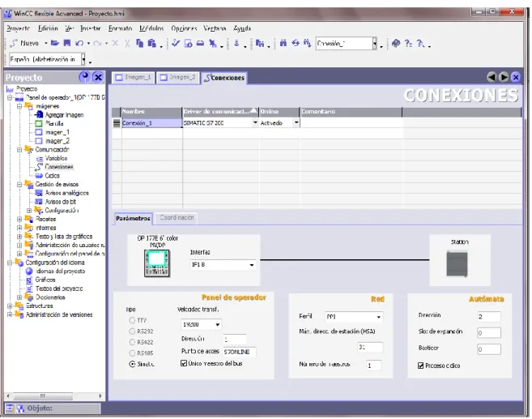This screenshot has height=419, width=532.
Task: Select Ciclos in project tree
Action: point(53,176)
